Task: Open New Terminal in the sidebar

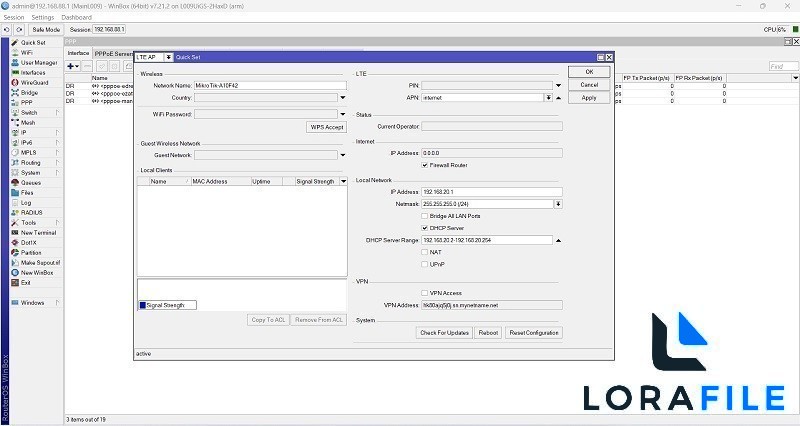Action: (38, 233)
